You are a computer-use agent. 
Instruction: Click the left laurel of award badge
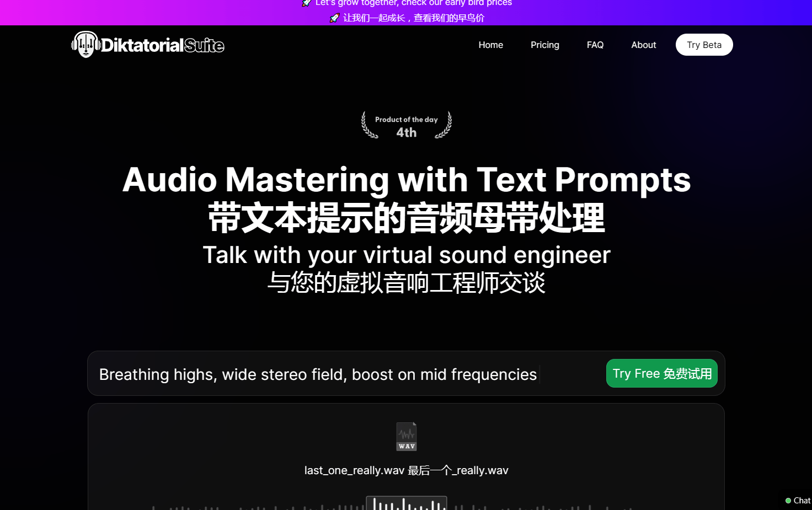[x=368, y=125]
